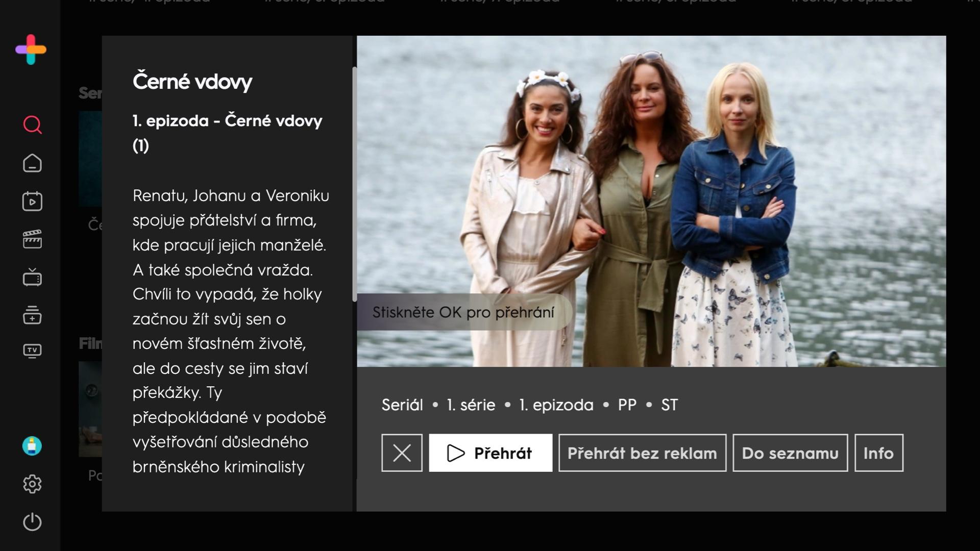Play the episode with Přehrát button

pyautogui.click(x=491, y=453)
